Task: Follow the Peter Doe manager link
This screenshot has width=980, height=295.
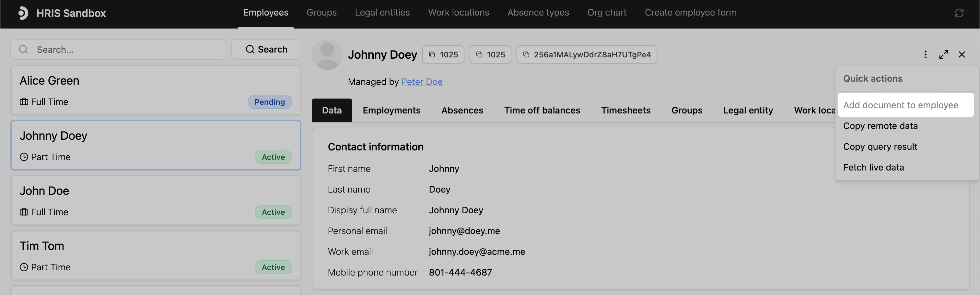Action: click(422, 82)
